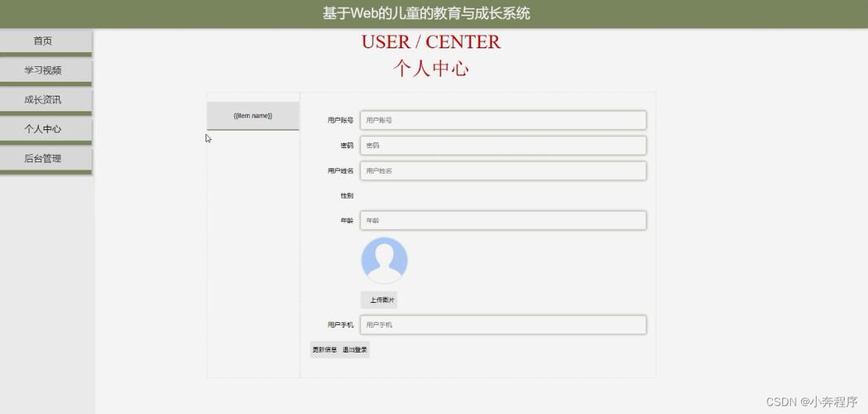Click the 密码 field label
The width and height of the screenshot is (868, 414).
coord(347,146)
